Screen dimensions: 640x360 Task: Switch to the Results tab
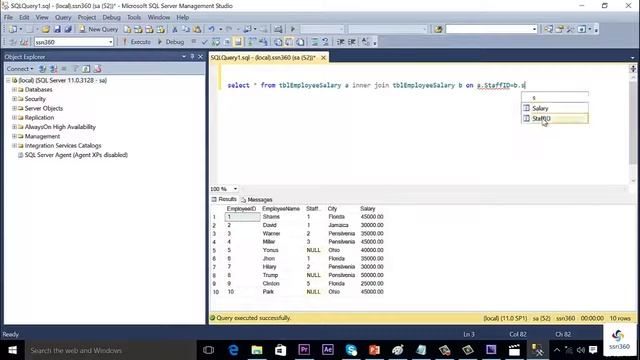point(224,199)
